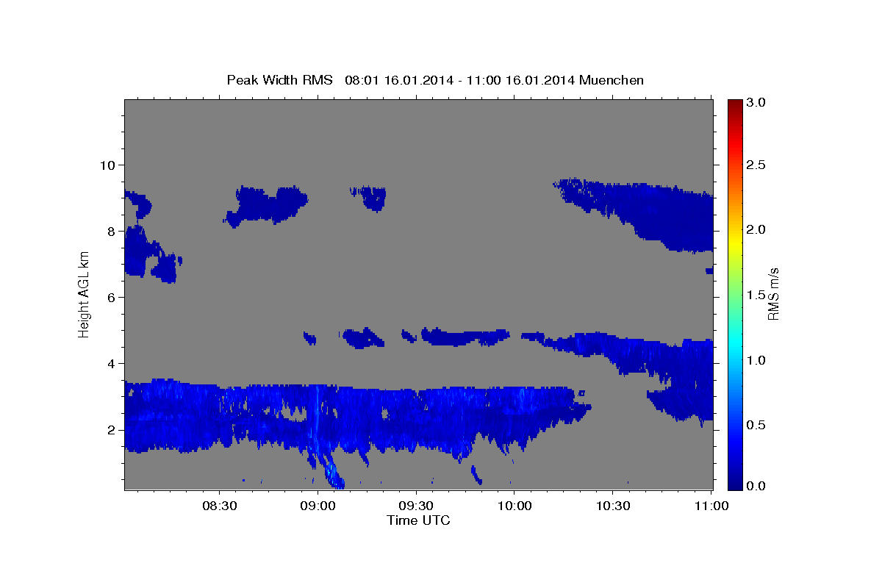882x588 pixels.
Task: Click the '09:30' time axis label
Action: [416, 506]
